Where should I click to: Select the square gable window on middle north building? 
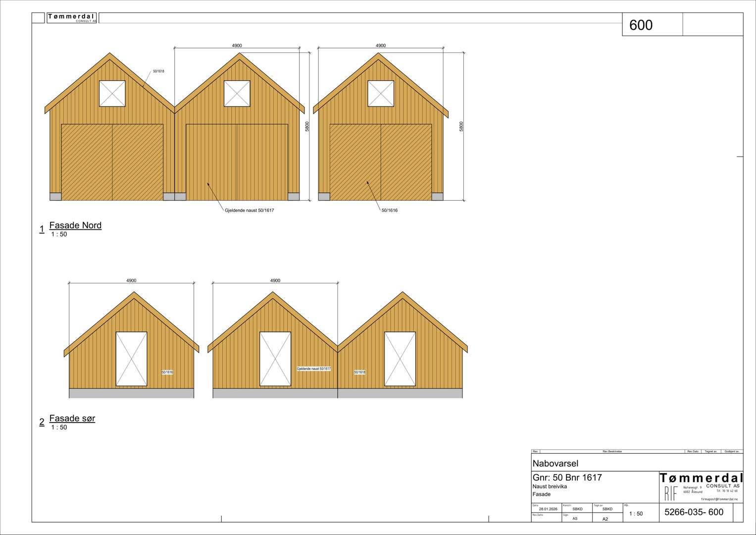coord(237,94)
